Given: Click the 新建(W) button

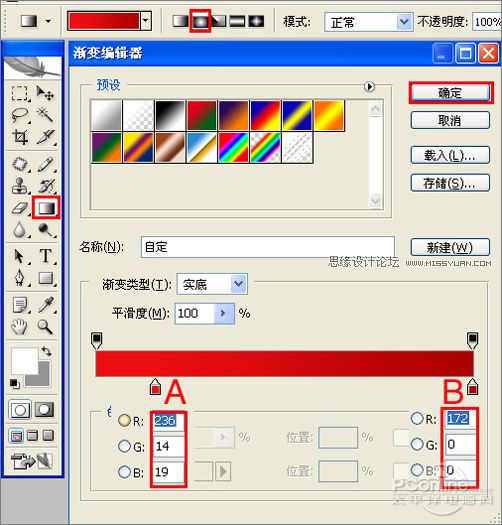Looking at the screenshot, I should click(450, 247).
